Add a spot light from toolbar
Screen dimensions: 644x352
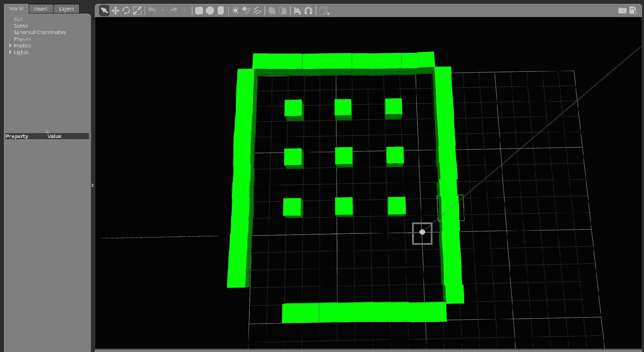246,11
